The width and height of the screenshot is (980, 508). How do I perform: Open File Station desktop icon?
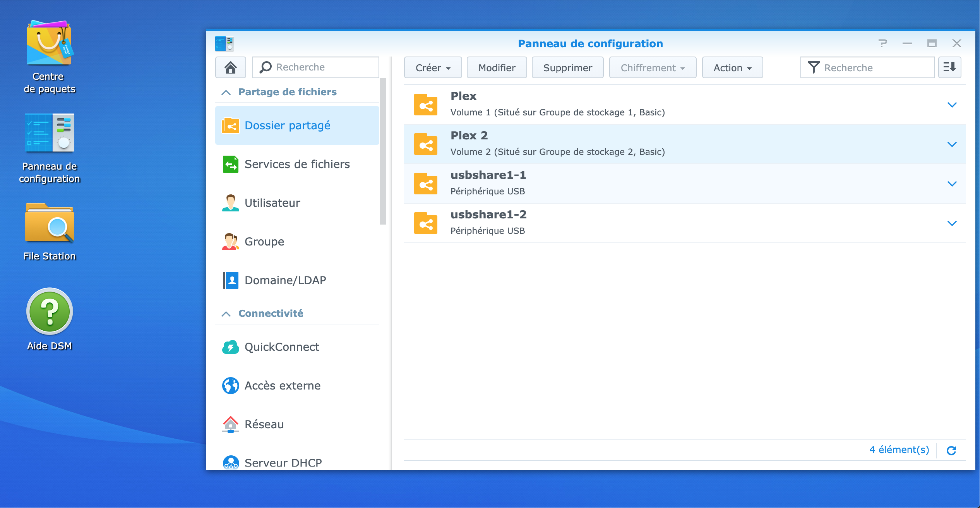49,223
